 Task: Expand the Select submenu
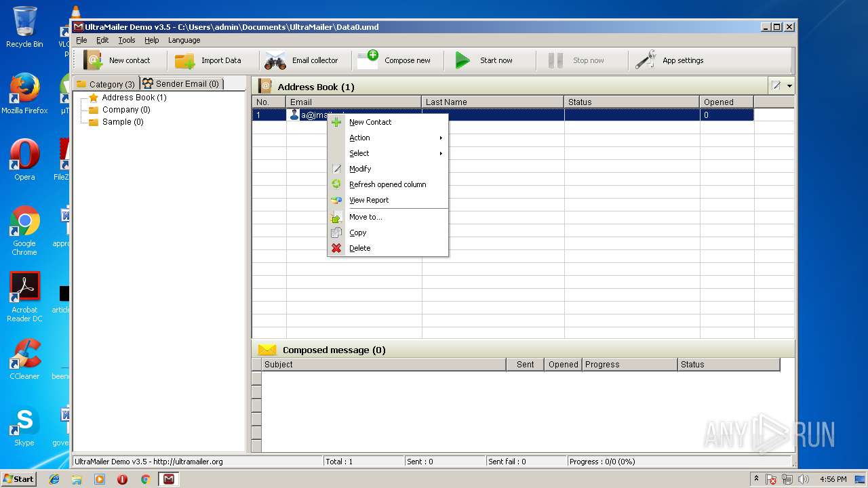tap(387, 153)
